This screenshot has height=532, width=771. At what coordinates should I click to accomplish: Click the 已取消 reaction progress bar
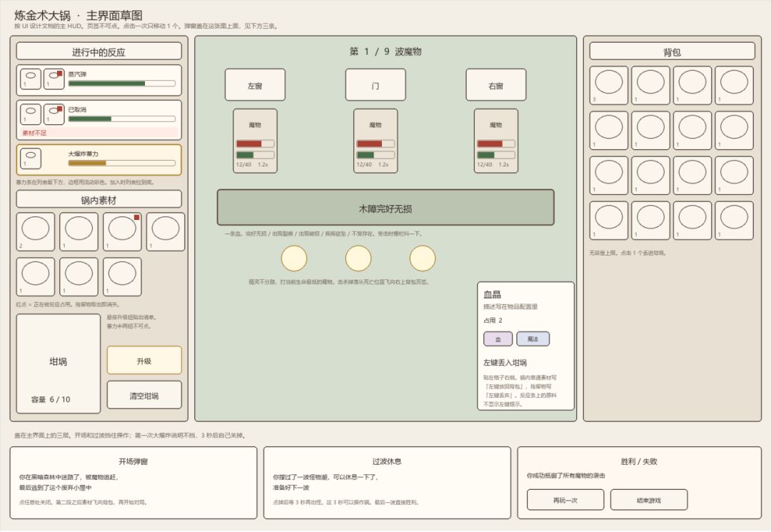(122, 119)
